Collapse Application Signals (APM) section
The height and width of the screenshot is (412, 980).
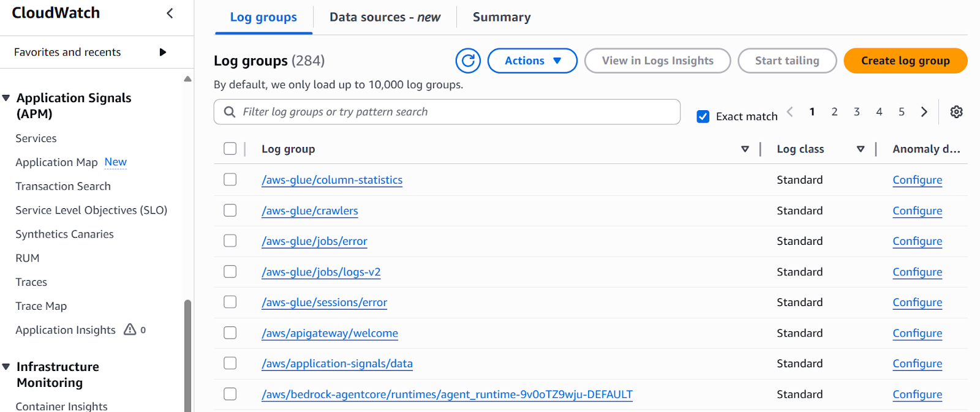point(6,98)
